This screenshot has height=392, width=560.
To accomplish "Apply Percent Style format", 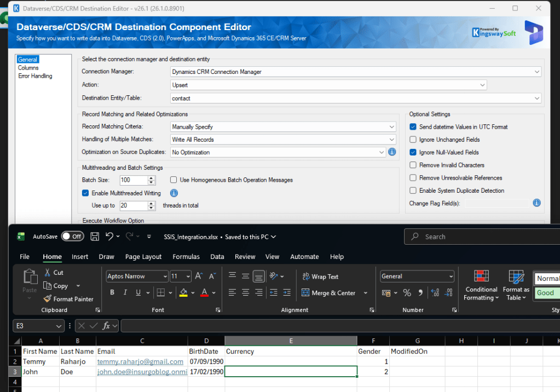I will click(x=407, y=293).
